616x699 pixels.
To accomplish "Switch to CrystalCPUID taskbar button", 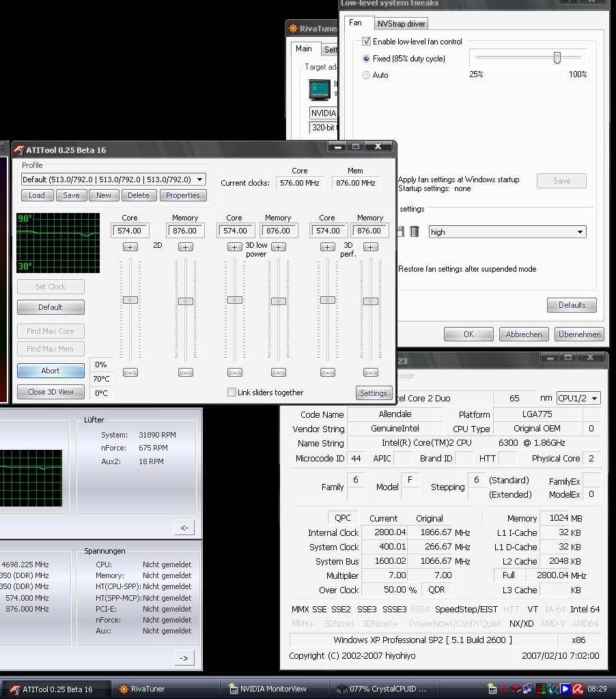I will tap(382, 689).
